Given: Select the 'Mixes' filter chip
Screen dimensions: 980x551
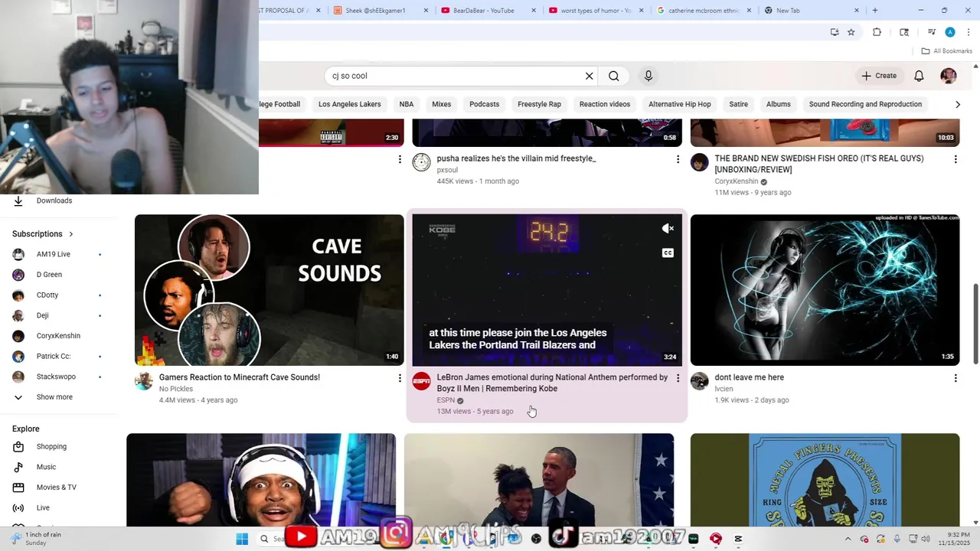Looking at the screenshot, I should click(x=442, y=104).
